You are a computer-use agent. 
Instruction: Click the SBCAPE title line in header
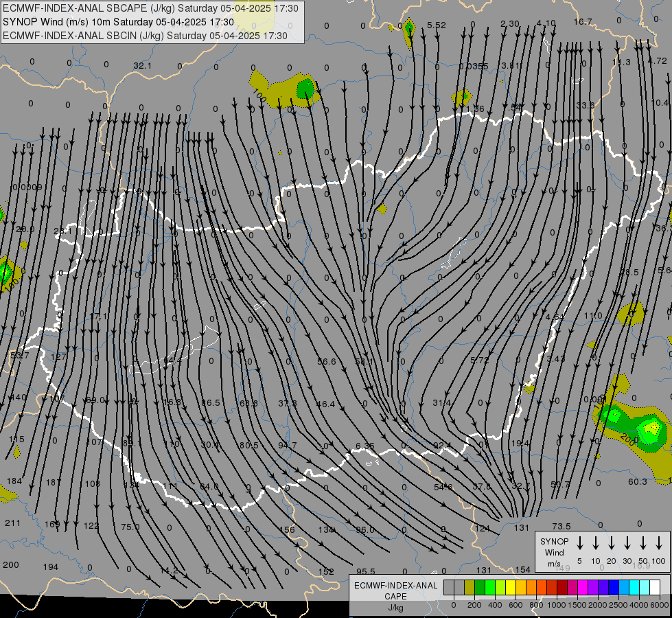point(150,8)
